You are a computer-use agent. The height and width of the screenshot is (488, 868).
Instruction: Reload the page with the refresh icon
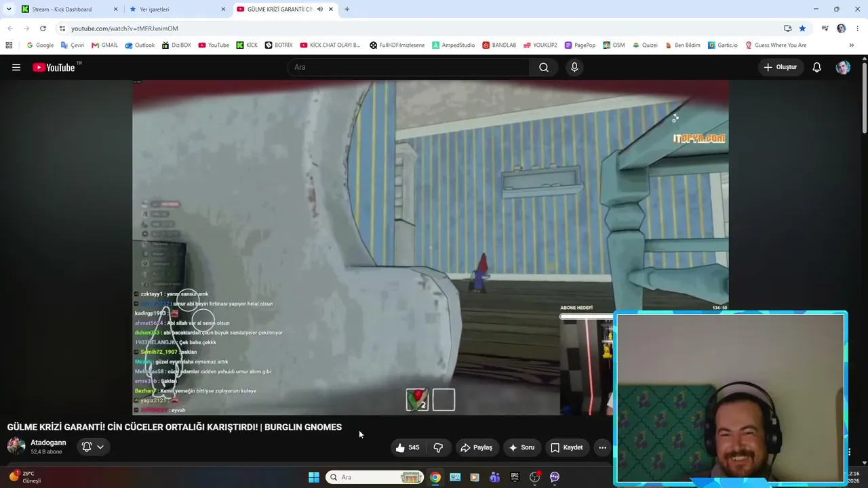[43, 28]
